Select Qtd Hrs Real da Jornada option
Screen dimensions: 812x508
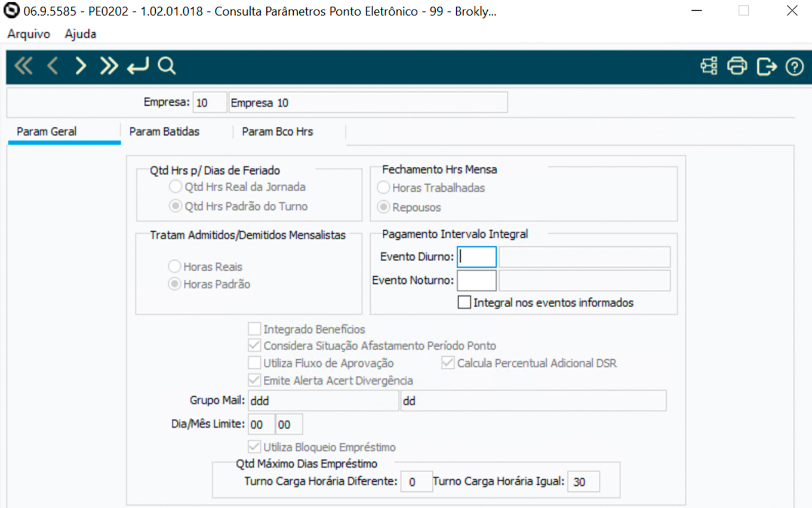coord(175,187)
